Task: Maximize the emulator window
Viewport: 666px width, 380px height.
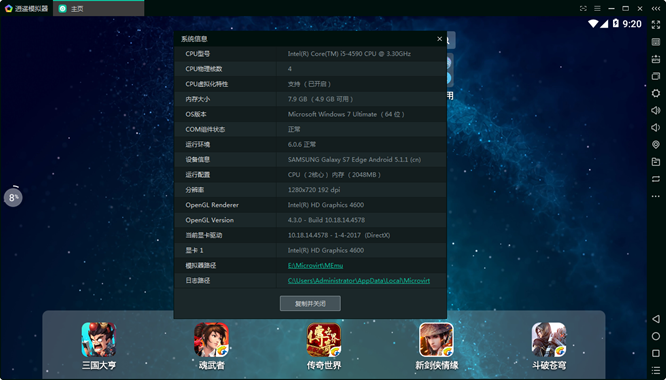Action: click(x=626, y=8)
